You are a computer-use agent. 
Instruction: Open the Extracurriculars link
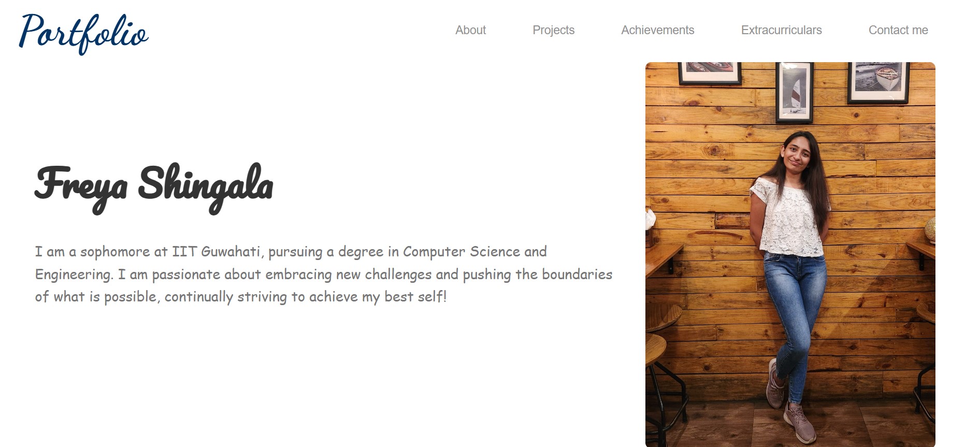coord(781,30)
